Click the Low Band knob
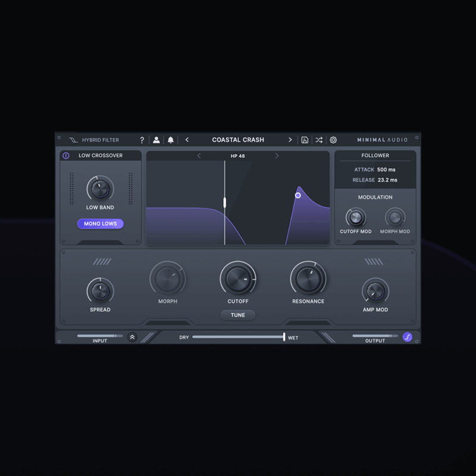Screen dimensions: 476x476 [100, 189]
